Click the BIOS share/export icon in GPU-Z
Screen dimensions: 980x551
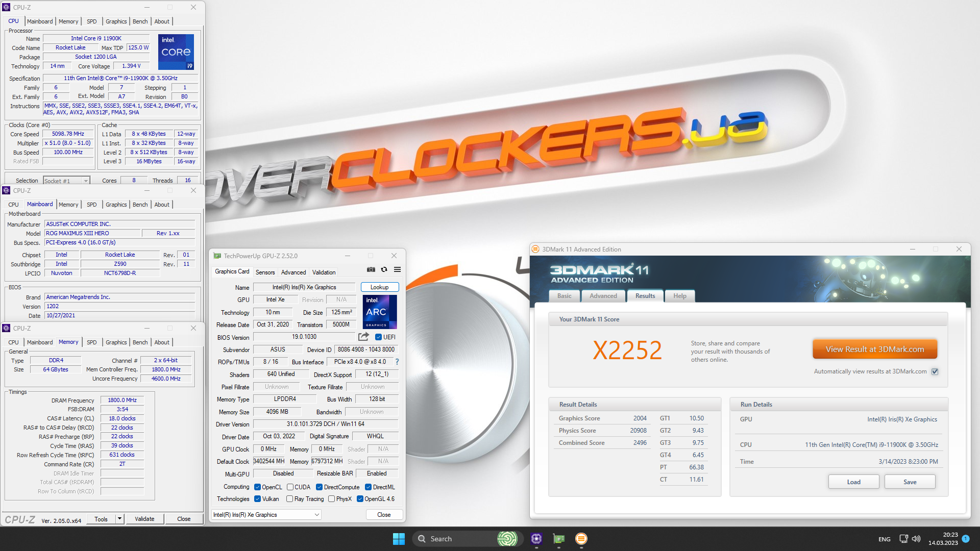pos(363,337)
